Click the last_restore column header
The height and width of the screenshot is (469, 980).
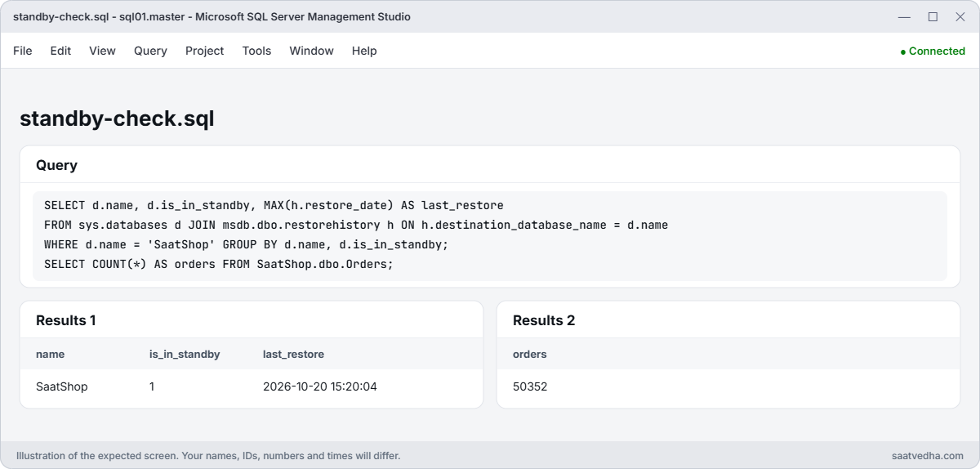tap(293, 354)
